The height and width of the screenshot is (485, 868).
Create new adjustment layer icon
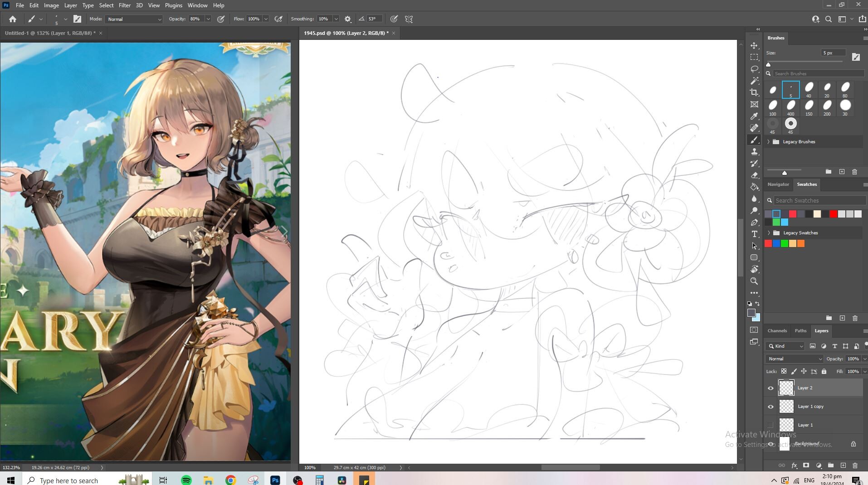tap(819, 466)
